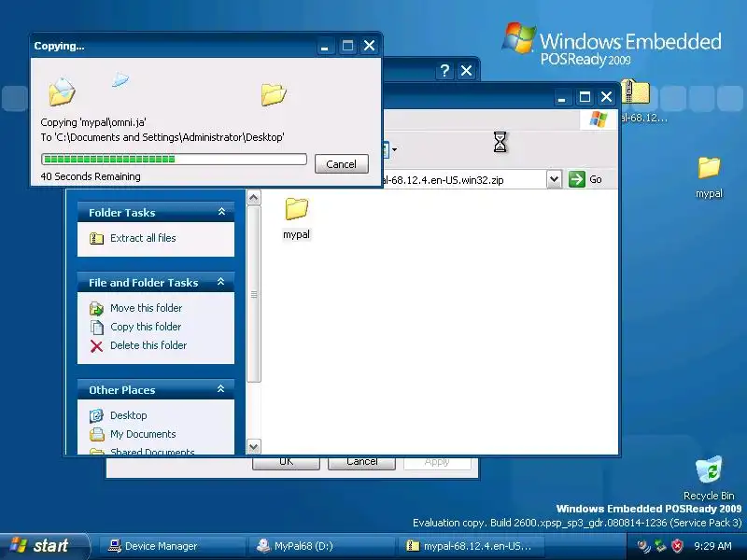Switch to MyPal68 (D:) taskbar button
The width and height of the screenshot is (747, 560).
point(320,546)
